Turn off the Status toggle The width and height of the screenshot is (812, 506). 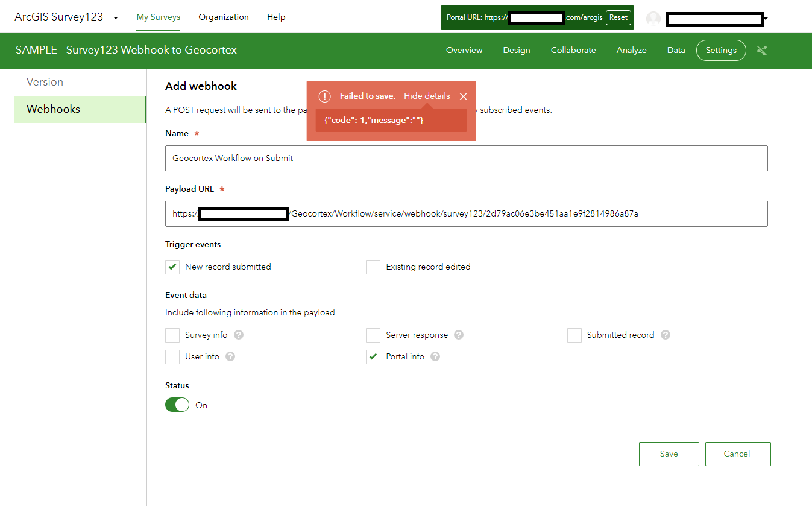[177, 405]
